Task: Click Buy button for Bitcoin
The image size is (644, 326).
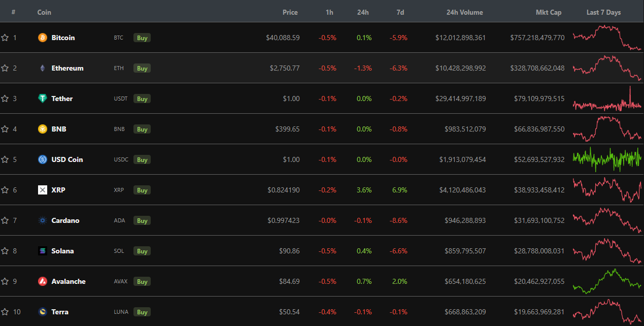Action: coord(142,38)
